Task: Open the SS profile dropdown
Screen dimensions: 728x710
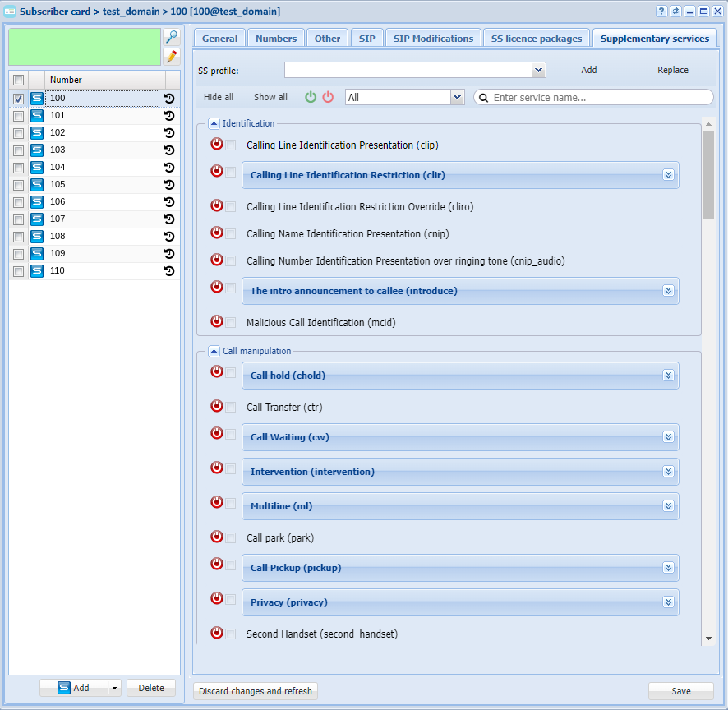Action: pyautogui.click(x=538, y=70)
